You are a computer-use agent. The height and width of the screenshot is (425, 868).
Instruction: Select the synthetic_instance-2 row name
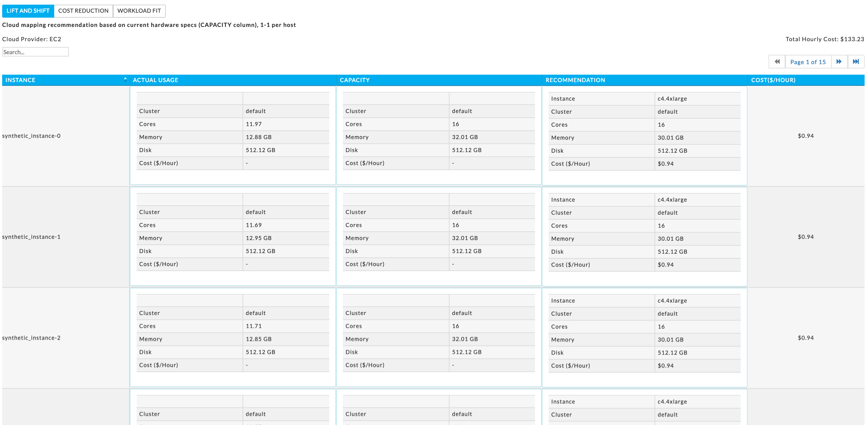pyautogui.click(x=31, y=338)
